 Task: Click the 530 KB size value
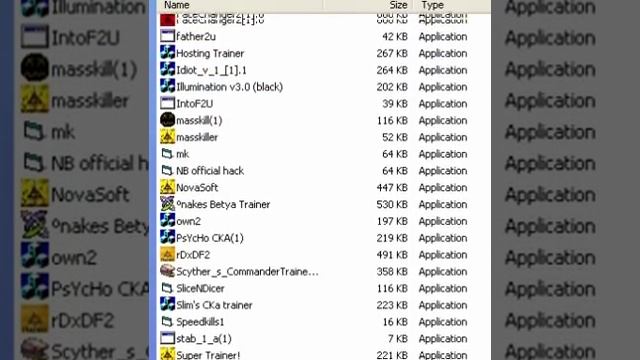(x=392, y=204)
